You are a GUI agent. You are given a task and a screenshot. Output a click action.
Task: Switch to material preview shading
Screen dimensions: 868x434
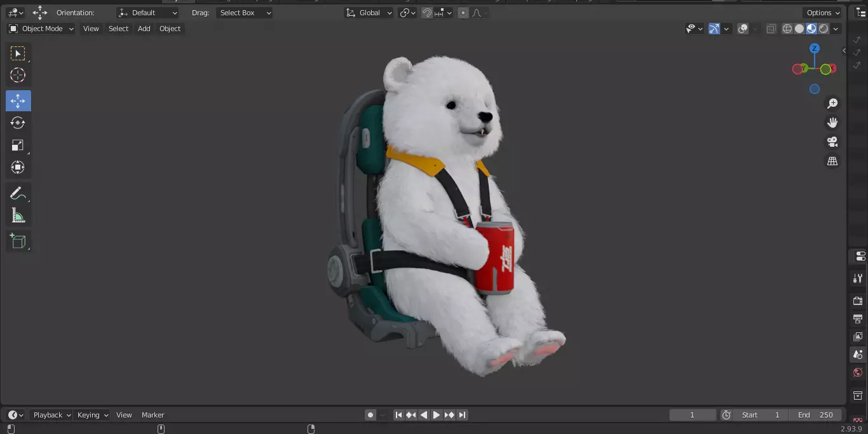click(811, 29)
